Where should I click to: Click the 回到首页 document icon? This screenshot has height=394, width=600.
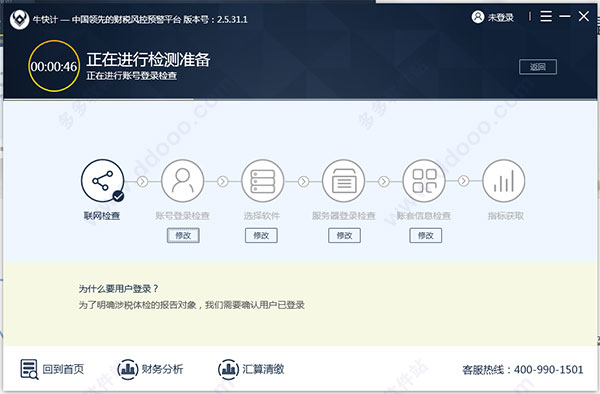[x=29, y=369]
